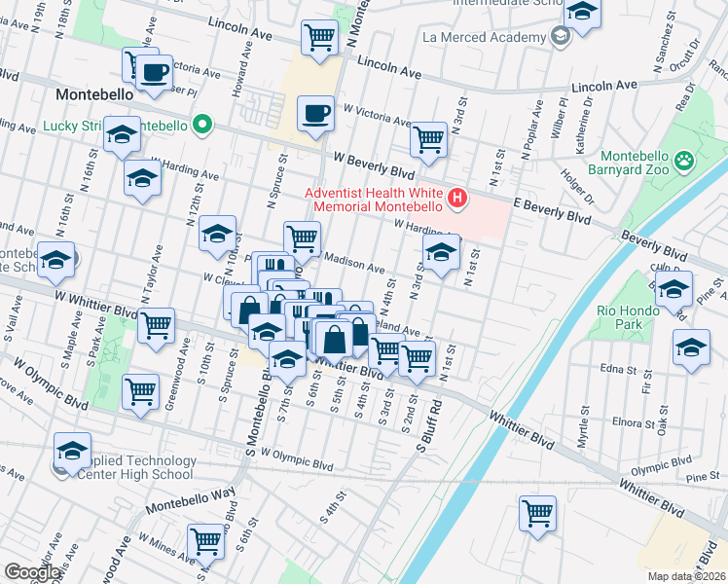Click the shopping cart marker south of Whittier Blvd bridge
The width and height of the screenshot is (728, 584).
(537, 514)
